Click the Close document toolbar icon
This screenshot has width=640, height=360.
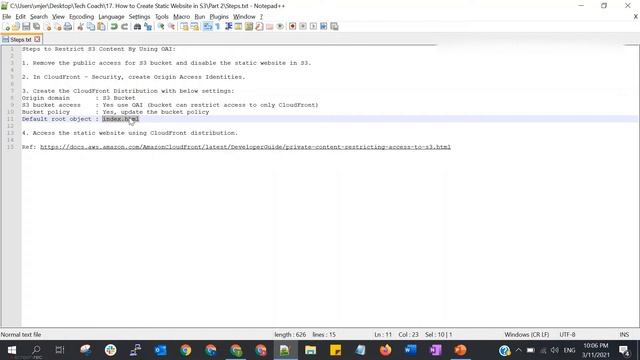click(x=47, y=27)
